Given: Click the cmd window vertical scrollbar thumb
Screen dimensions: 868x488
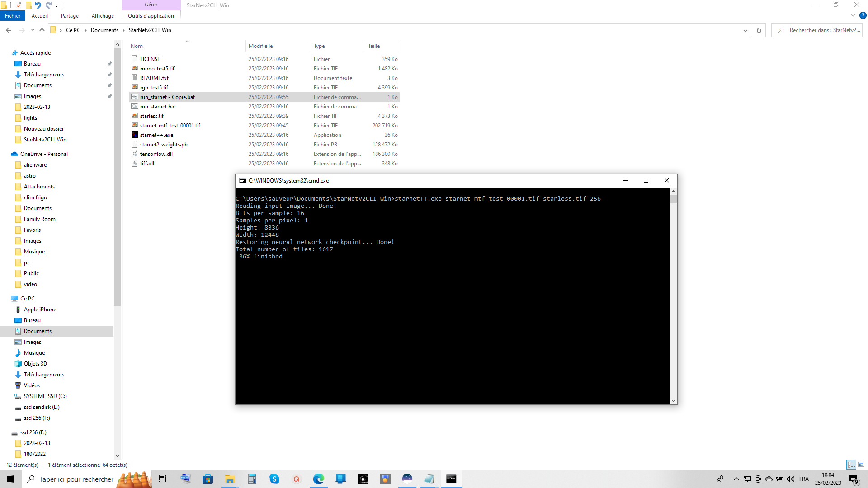Looking at the screenshot, I should click(674, 199).
